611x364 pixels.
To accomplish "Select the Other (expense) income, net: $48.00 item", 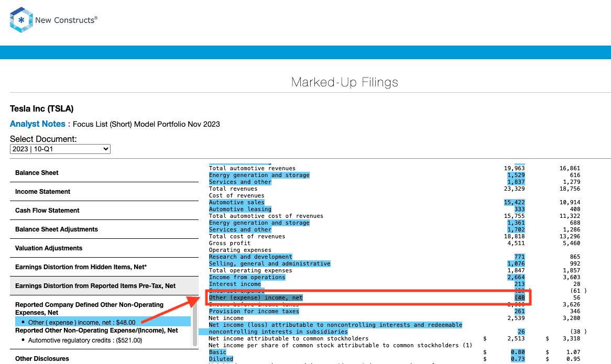I will point(103,322).
